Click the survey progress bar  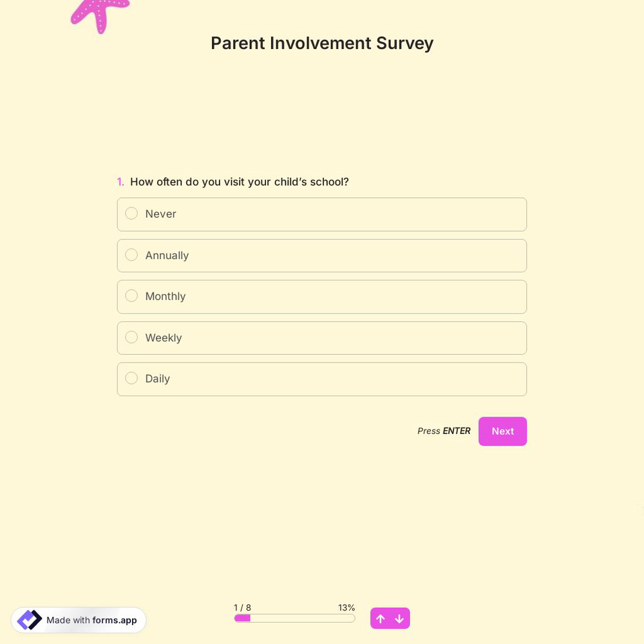294,618
